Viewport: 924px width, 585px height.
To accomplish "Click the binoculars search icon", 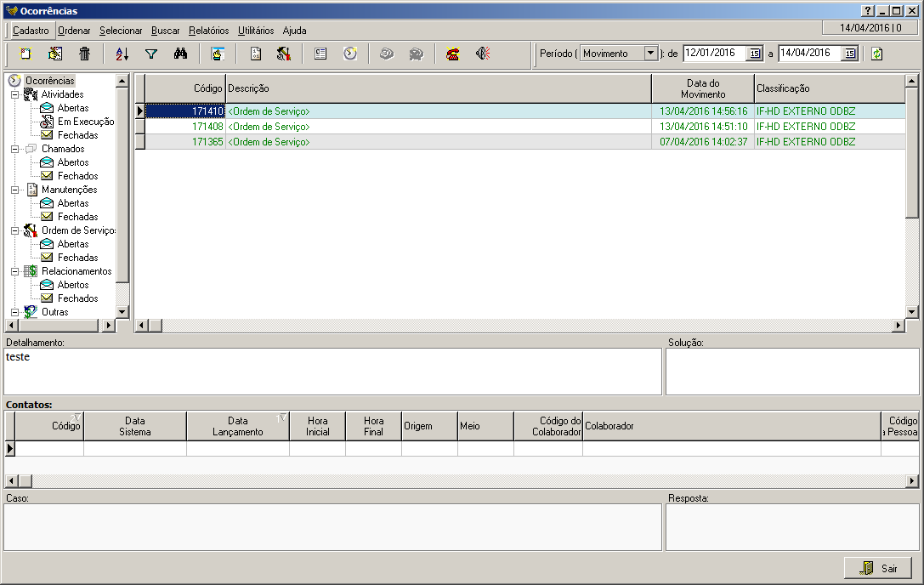I will pyautogui.click(x=180, y=54).
